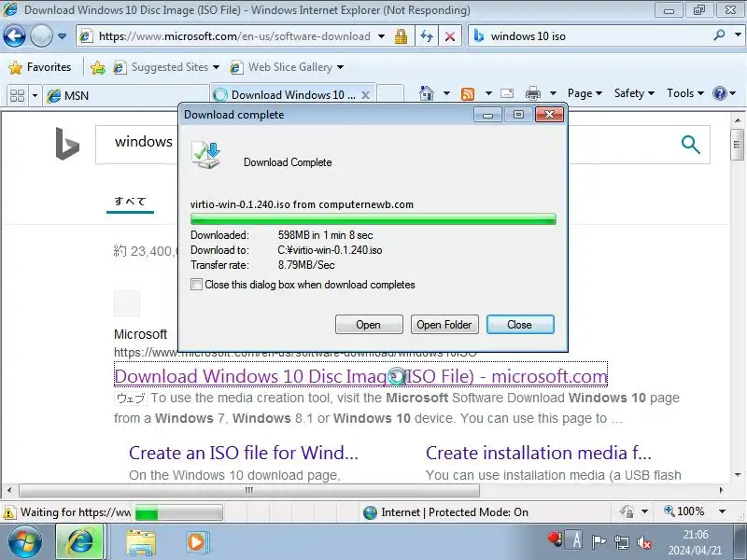Image resolution: width=747 pixels, height=560 pixels.
Task: Open a new blank tab
Action: point(390,94)
